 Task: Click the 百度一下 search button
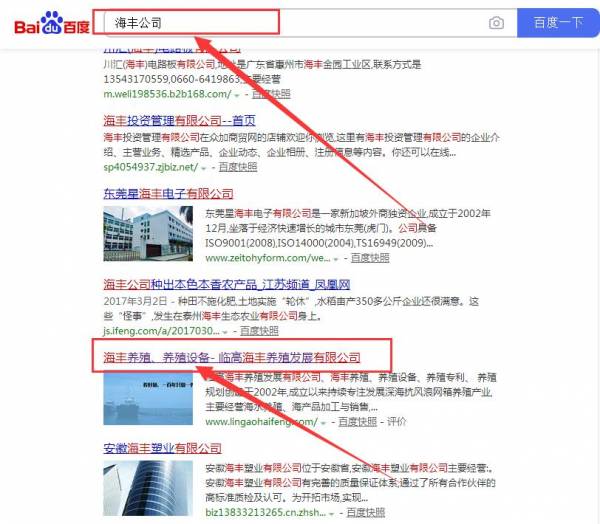[x=558, y=23]
